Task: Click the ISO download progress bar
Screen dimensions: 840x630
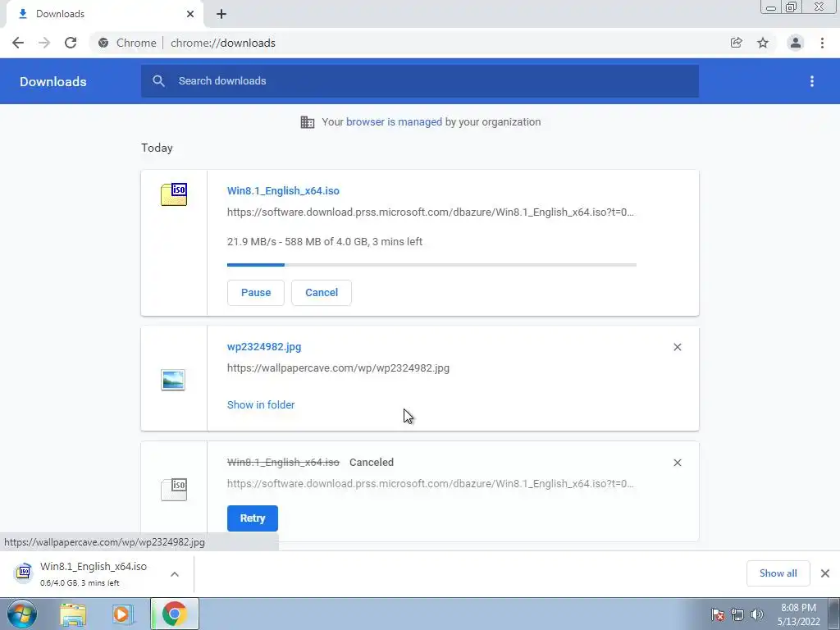Action: pos(431,265)
